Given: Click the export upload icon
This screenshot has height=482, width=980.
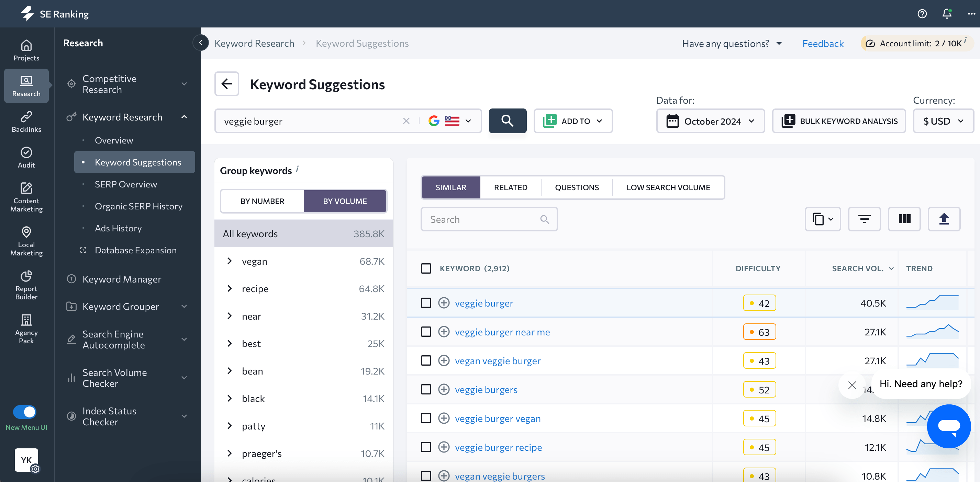Looking at the screenshot, I should [944, 219].
